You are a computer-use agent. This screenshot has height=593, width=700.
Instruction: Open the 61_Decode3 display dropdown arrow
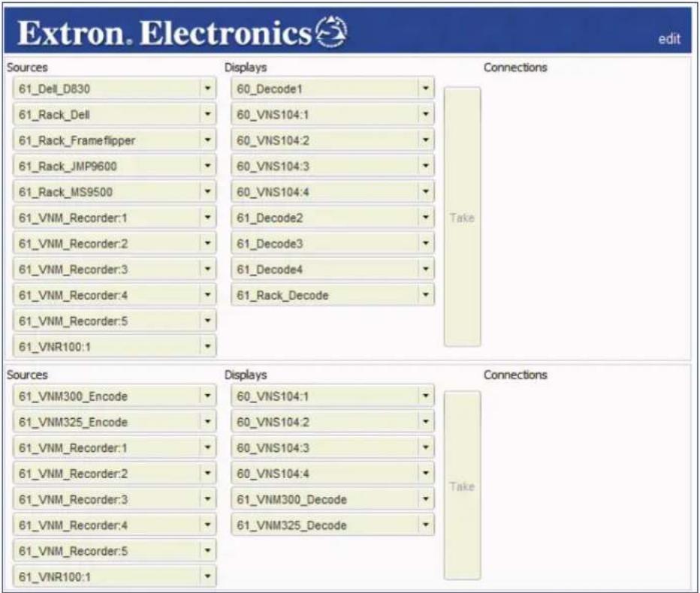426,244
